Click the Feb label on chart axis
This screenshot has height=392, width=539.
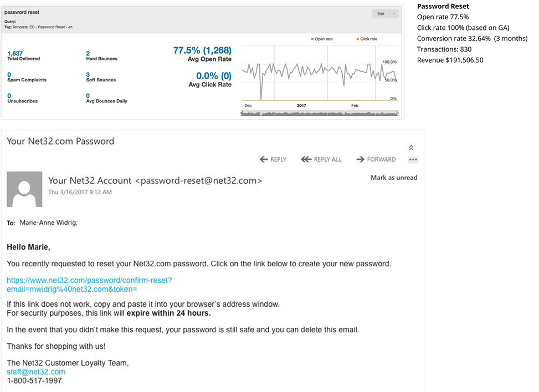point(355,105)
